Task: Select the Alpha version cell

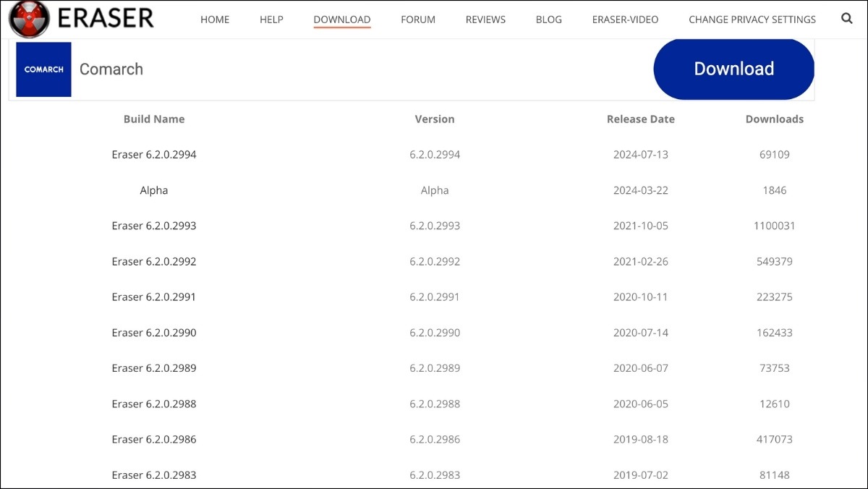Action: point(435,190)
